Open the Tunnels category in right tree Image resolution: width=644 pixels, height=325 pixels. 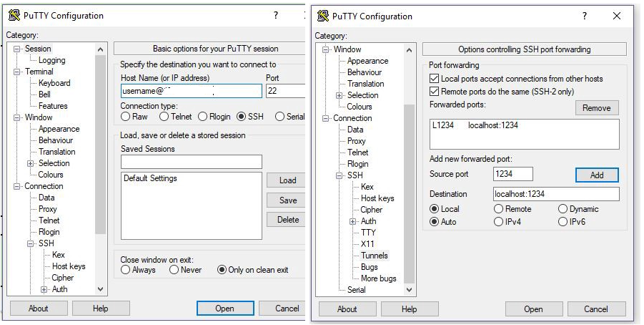coord(374,256)
